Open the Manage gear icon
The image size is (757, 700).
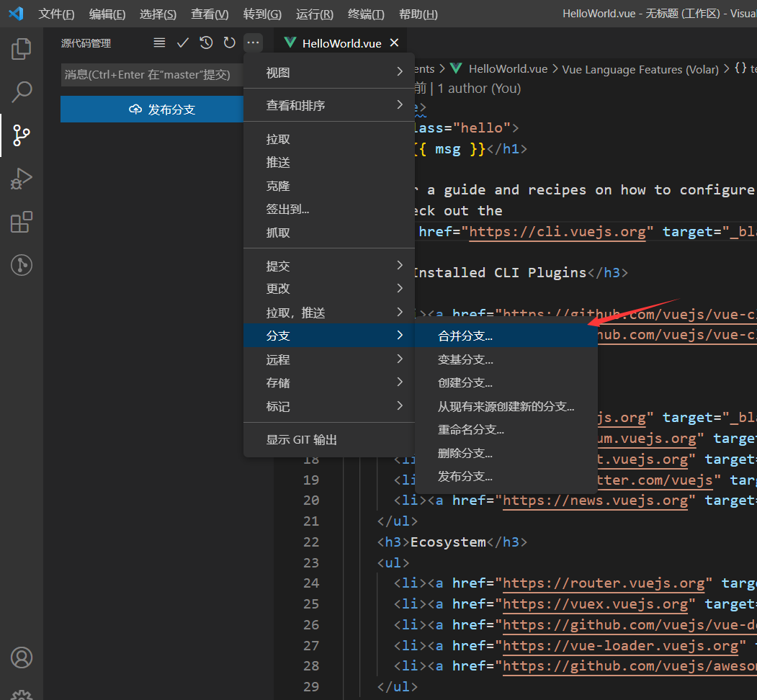tap(21, 695)
